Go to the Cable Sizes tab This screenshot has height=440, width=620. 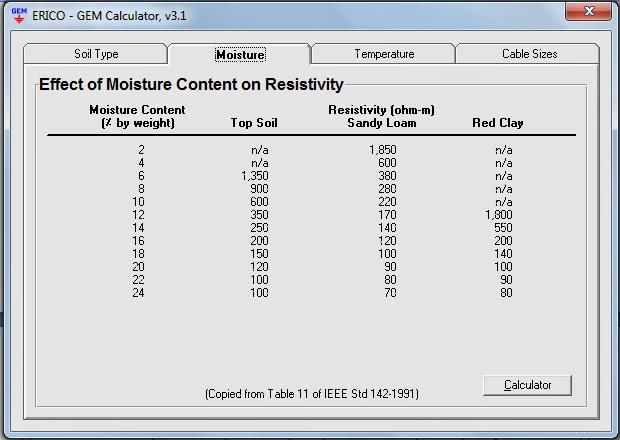[529, 53]
